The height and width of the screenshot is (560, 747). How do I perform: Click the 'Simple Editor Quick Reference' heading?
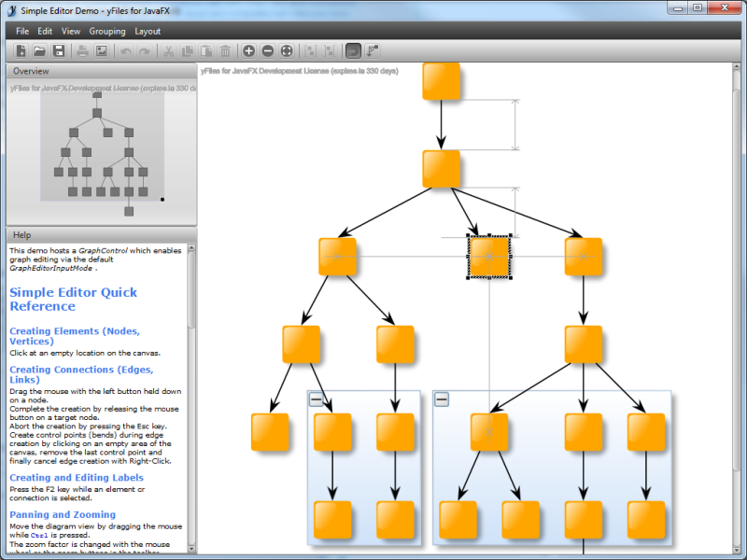pos(74,299)
